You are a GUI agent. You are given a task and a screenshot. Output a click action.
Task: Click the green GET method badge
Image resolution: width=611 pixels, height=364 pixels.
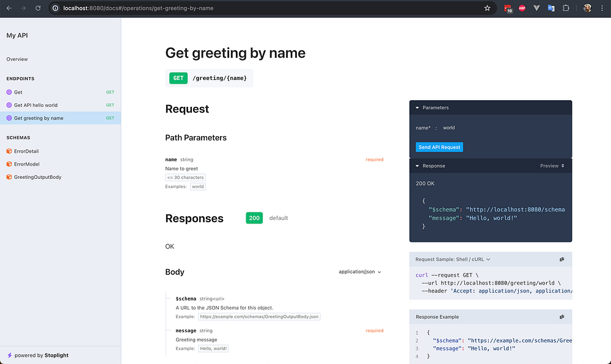(178, 78)
